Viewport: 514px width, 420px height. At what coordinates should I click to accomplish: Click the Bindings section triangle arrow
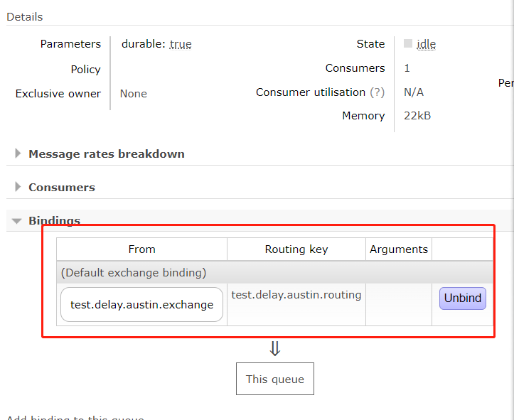[x=17, y=221]
